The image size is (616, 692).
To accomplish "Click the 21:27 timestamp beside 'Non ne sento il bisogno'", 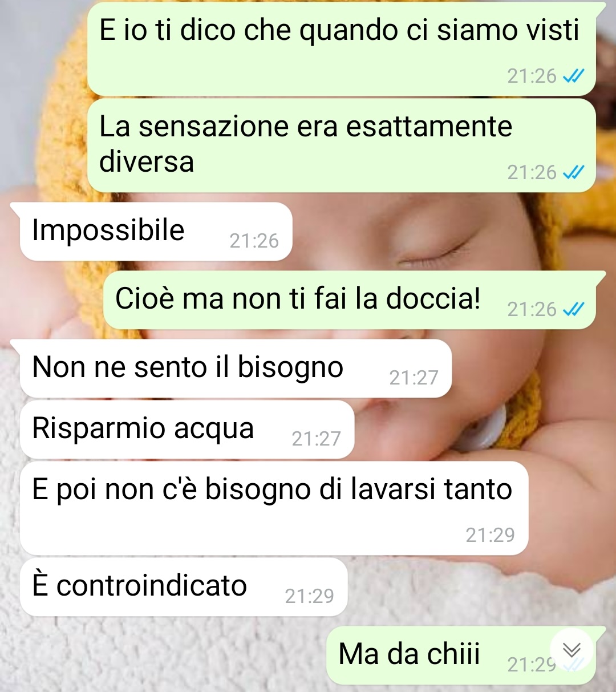I will click(414, 378).
